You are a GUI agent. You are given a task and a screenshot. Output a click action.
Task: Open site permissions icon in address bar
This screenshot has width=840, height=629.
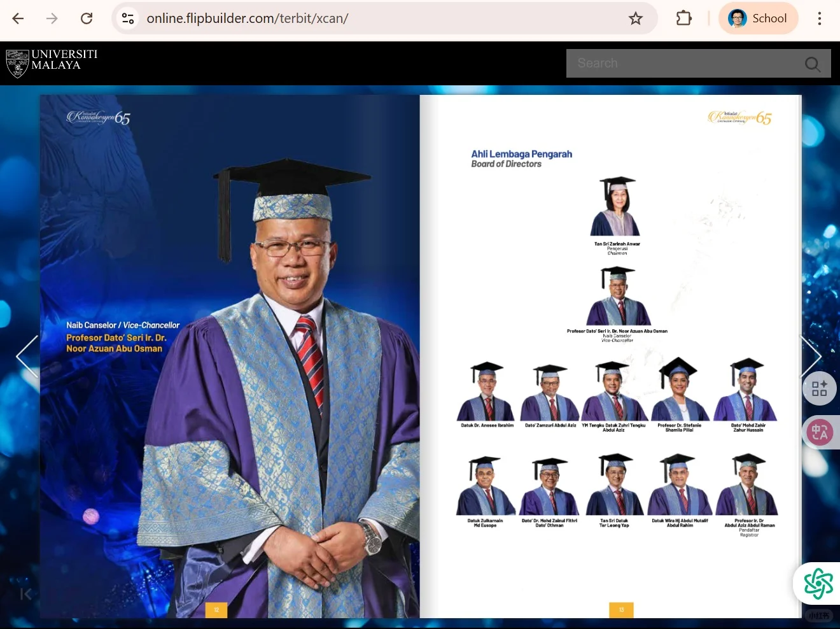[127, 18]
